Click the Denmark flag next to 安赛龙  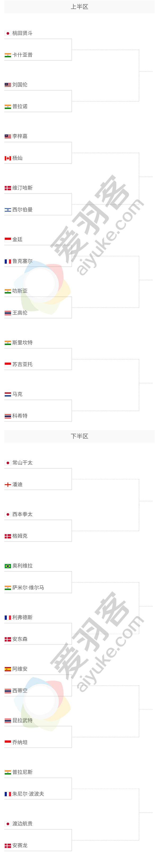click(8, 846)
